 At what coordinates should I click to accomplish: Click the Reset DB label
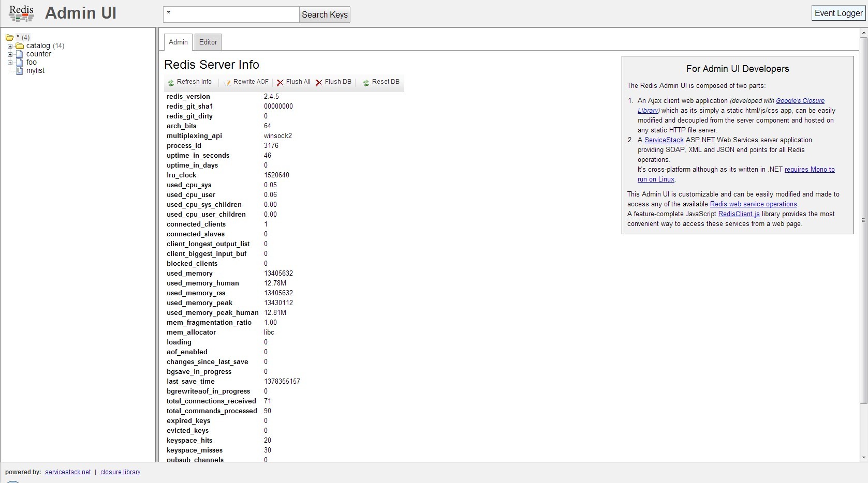pyautogui.click(x=386, y=82)
